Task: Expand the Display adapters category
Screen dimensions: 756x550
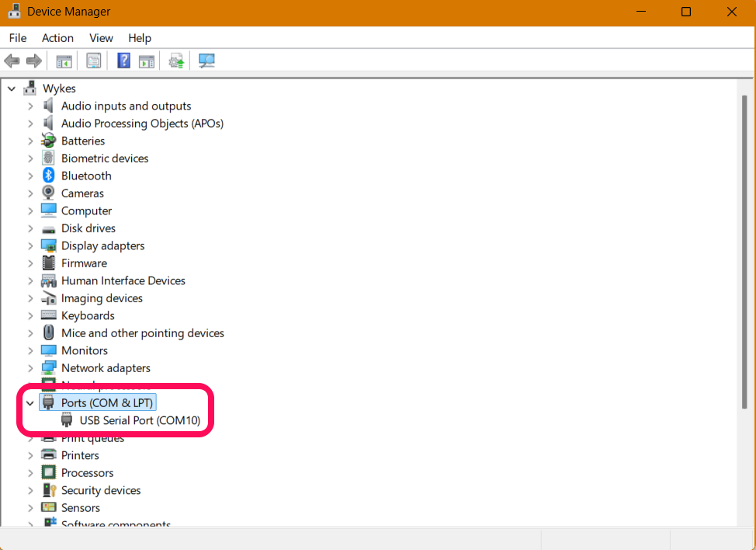Action: [x=30, y=245]
